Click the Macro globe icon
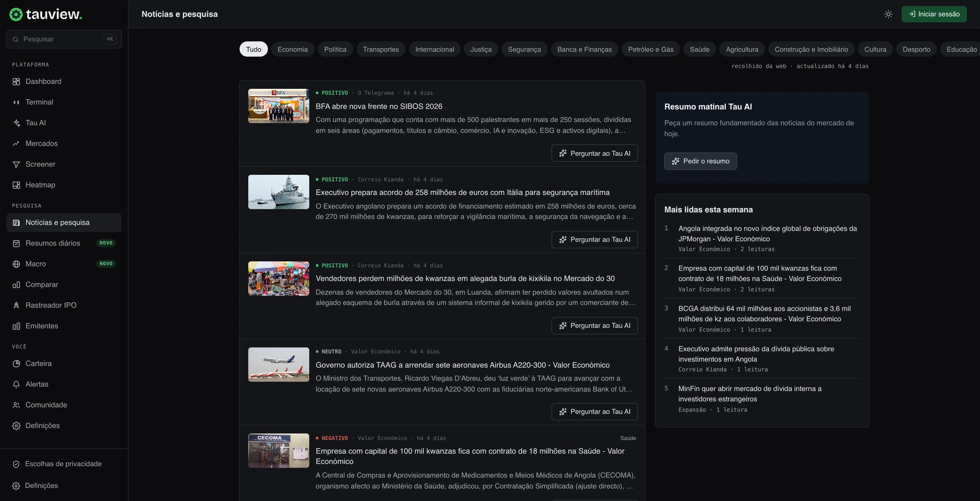 (16, 264)
